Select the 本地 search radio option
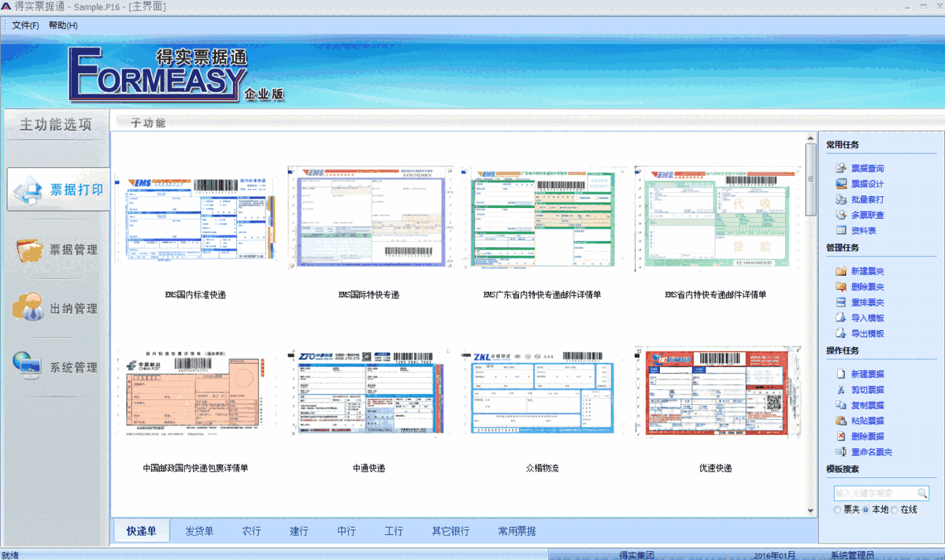This screenshot has width=945, height=560. point(866,510)
